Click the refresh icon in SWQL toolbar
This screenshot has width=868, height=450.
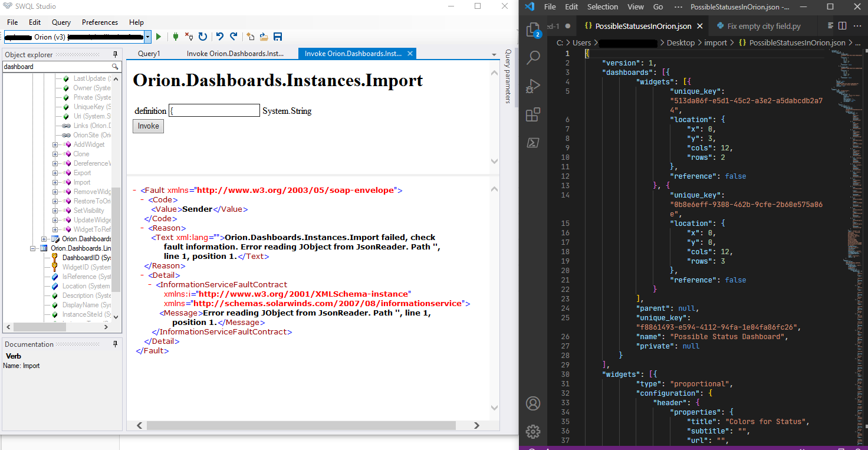pos(203,37)
